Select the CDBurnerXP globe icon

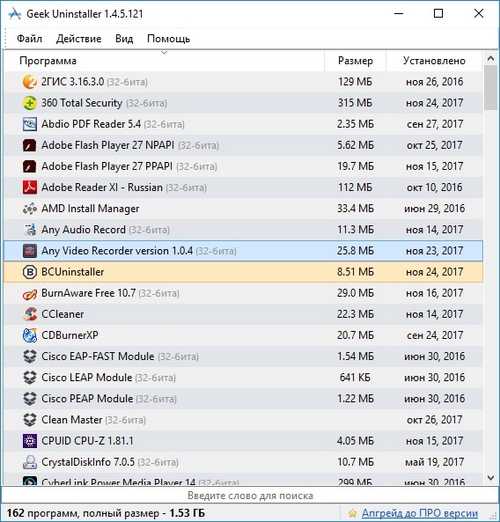29,335
